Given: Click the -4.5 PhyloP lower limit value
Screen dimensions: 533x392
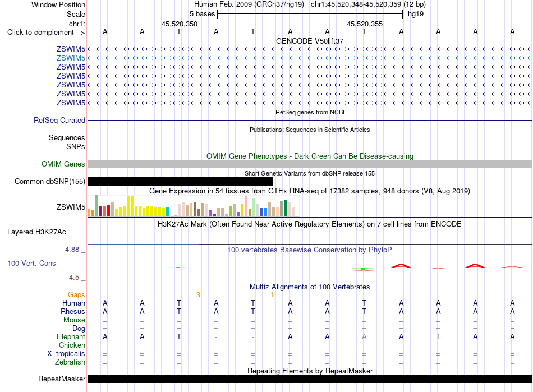Looking at the screenshot, I should point(73,278).
